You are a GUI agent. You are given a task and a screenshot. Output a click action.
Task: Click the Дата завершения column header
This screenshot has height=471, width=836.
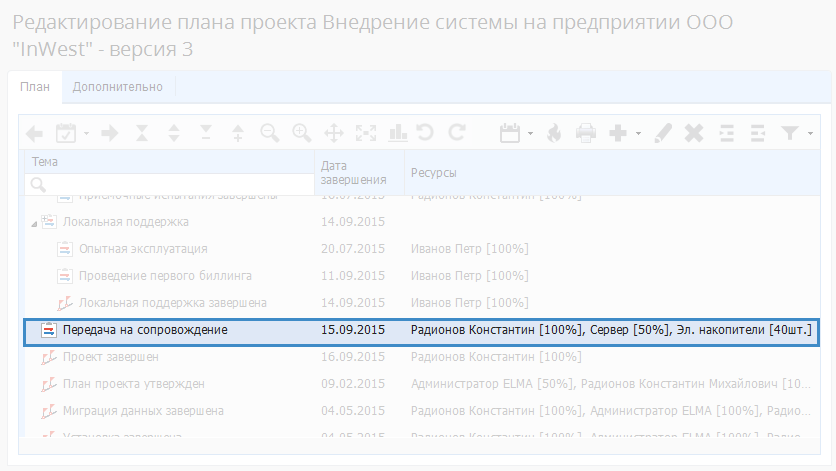pyautogui.click(x=353, y=173)
